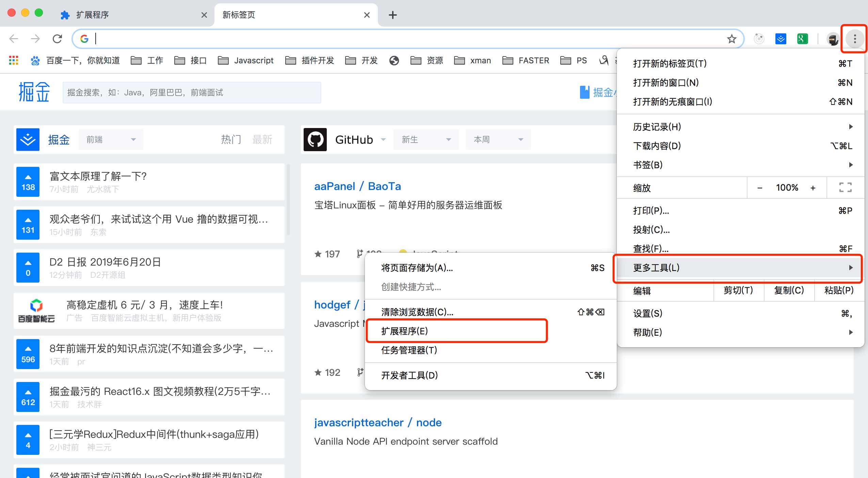Open the 更多工具 submenu

[741, 268]
